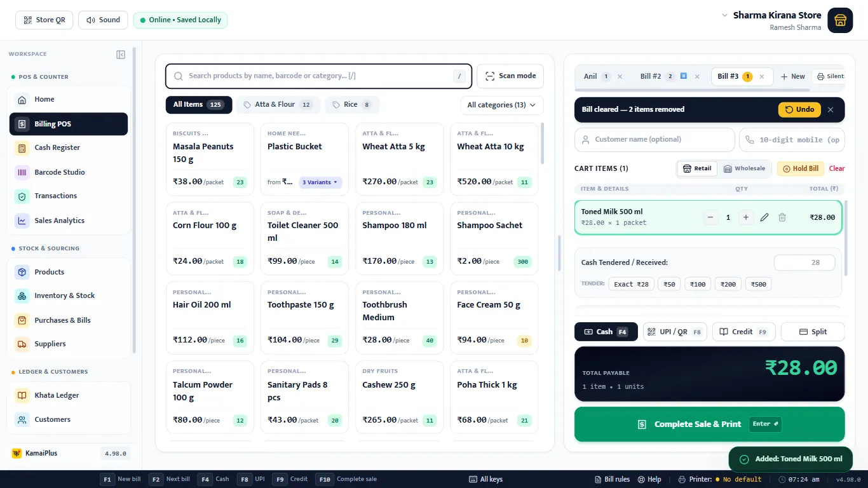
Task: Collapse the workspace sidebar panel icon
Action: (x=121, y=55)
